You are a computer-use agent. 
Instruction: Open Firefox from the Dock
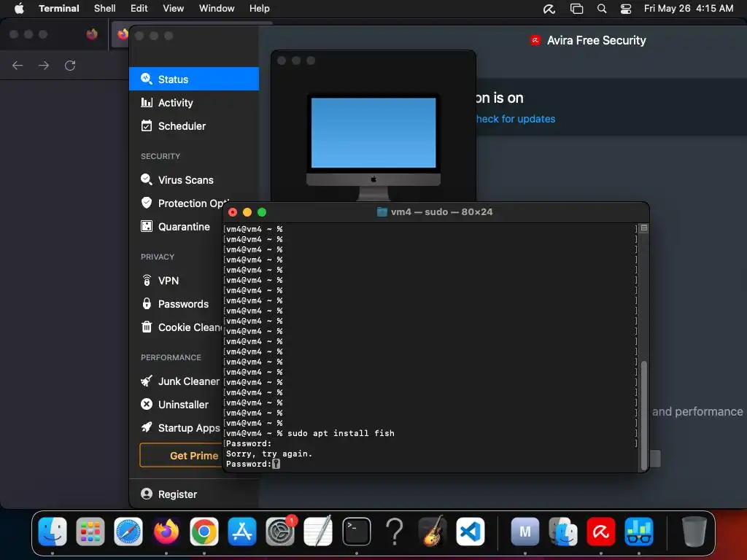[166, 532]
